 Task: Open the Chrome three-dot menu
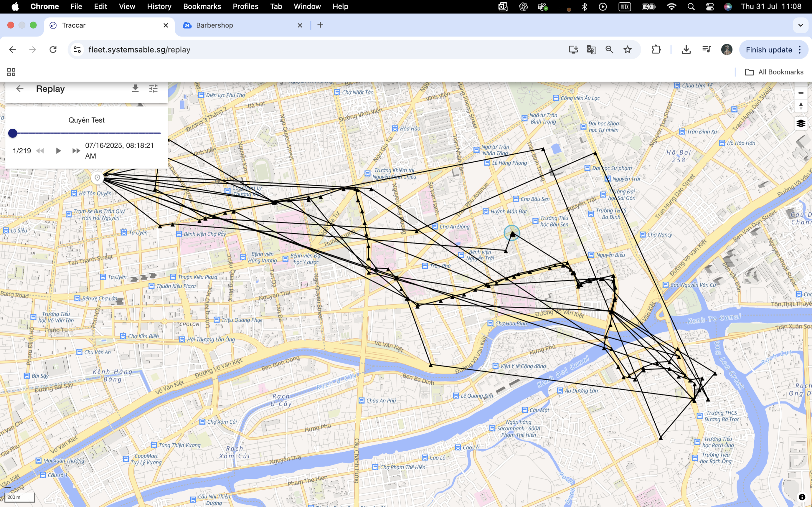coord(800,50)
